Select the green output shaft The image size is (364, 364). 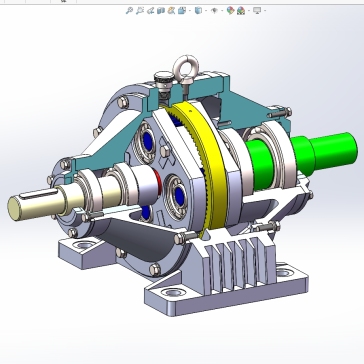point(330,150)
